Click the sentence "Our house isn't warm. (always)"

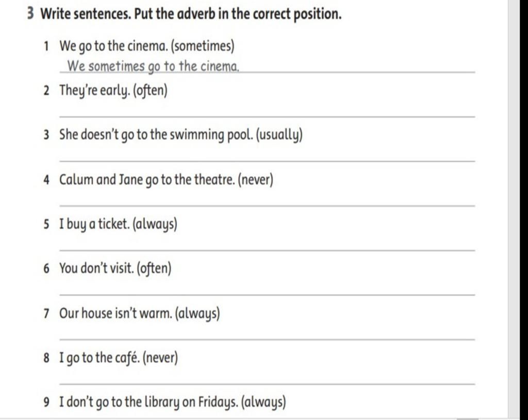139,314
